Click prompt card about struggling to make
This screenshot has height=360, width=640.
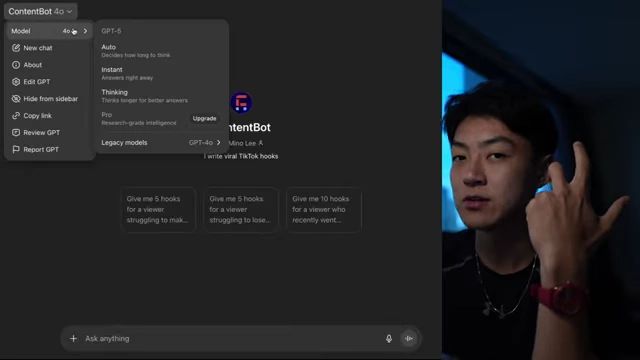coord(158,209)
